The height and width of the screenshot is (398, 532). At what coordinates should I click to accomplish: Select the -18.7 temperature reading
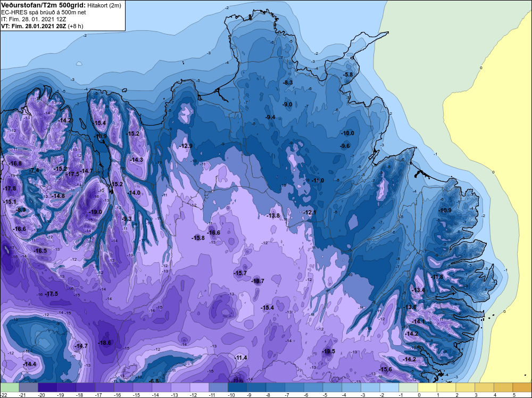click(x=257, y=281)
